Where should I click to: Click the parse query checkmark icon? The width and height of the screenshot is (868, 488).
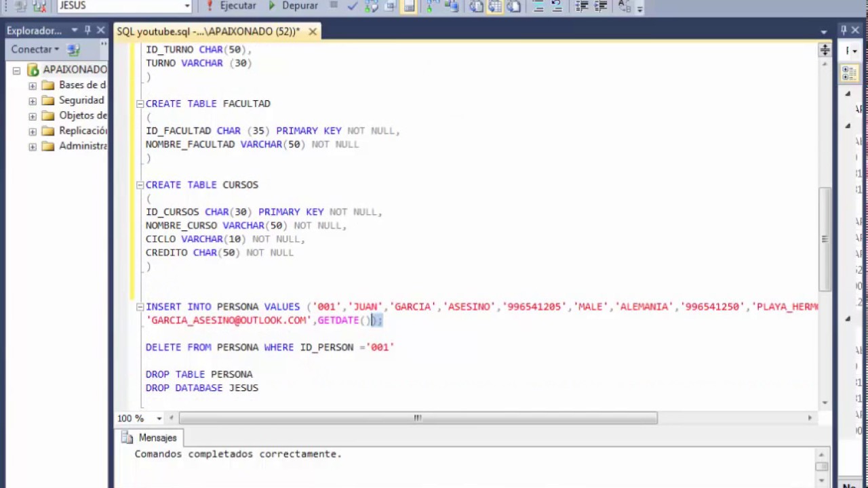pyautogui.click(x=352, y=6)
